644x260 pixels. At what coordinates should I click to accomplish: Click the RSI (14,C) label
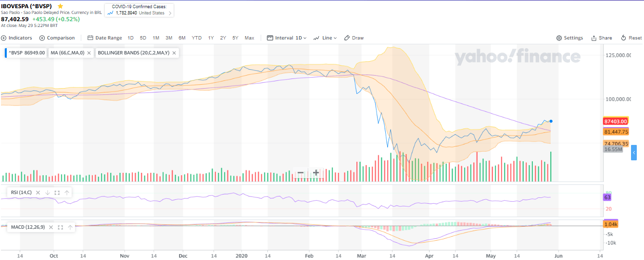pos(21,193)
